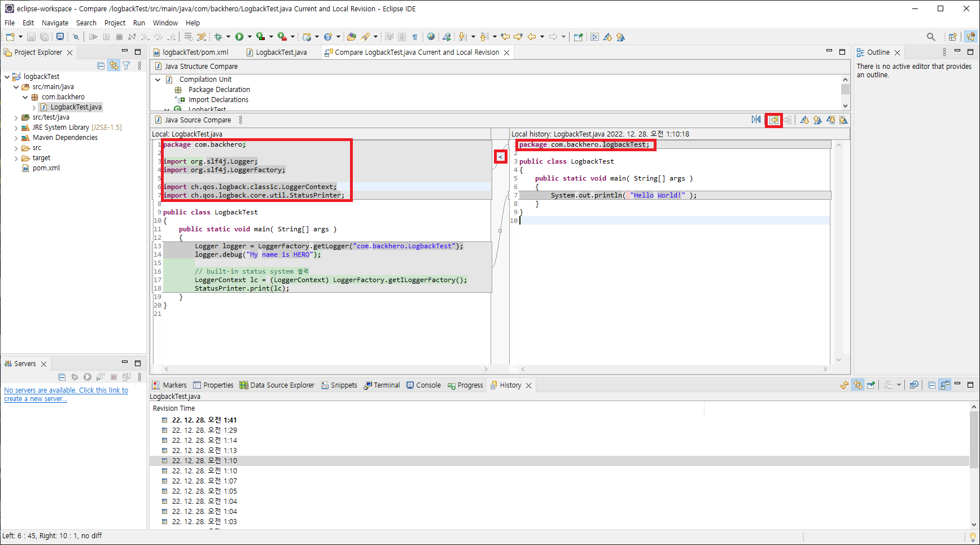This screenshot has width=980, height=545.
Task: Toggle Link with Editor in Project Explorer
Action: click(x=113, y=65)
